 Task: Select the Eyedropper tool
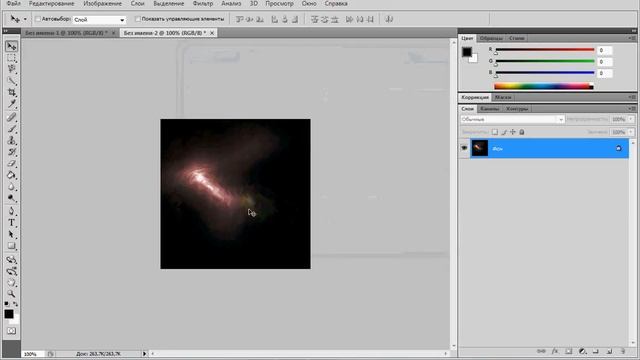[x=11, y=104]
